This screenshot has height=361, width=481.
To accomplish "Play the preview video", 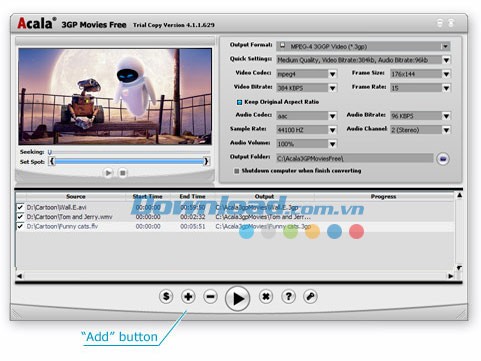I will [108, 173].
